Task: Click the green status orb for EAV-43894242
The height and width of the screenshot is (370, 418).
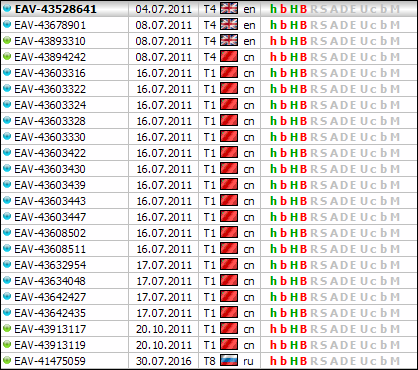Action: click(7, 57)
